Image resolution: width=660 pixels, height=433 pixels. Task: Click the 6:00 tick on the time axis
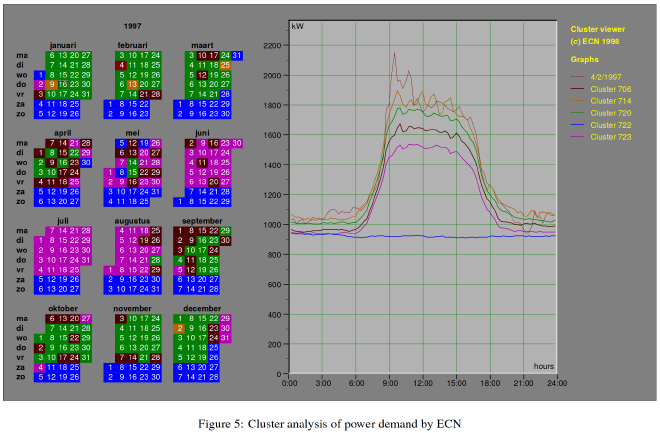[x=356, y=383]
